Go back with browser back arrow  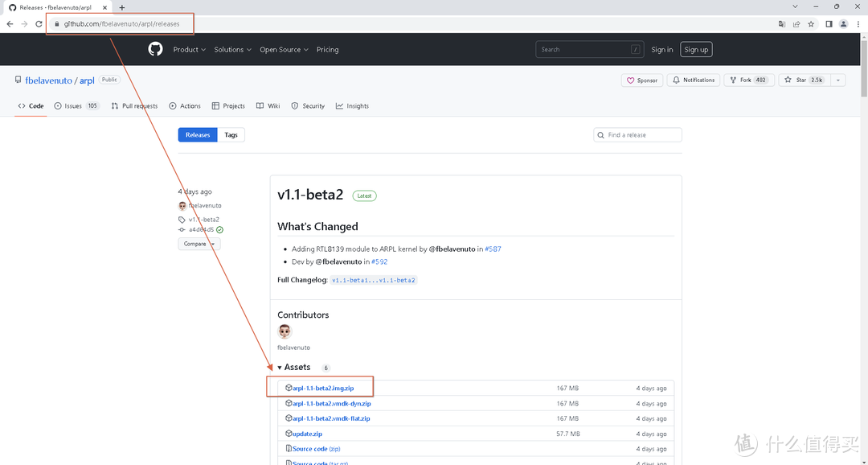tap(10, 24)
